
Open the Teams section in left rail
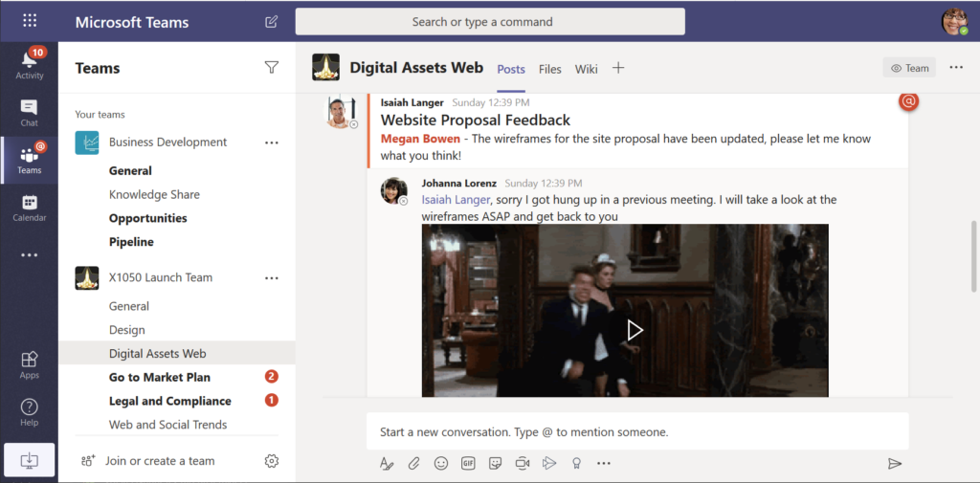(30, 160)
